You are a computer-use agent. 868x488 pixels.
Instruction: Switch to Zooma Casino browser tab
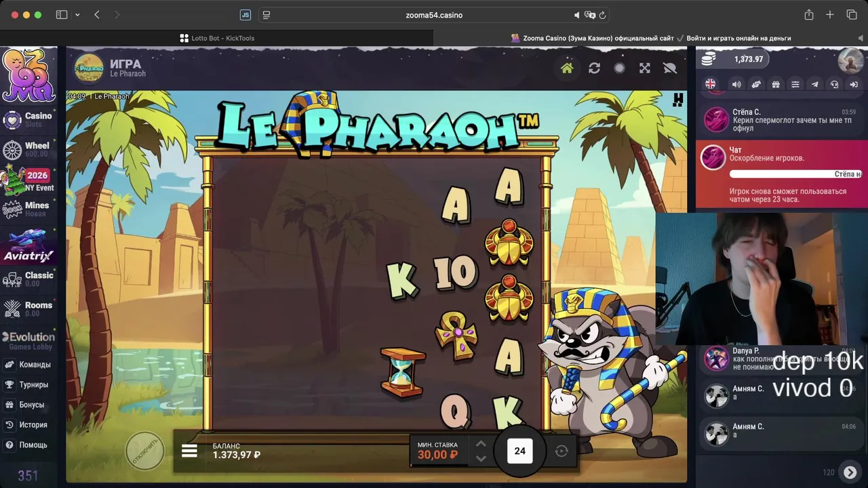point(651,38)
